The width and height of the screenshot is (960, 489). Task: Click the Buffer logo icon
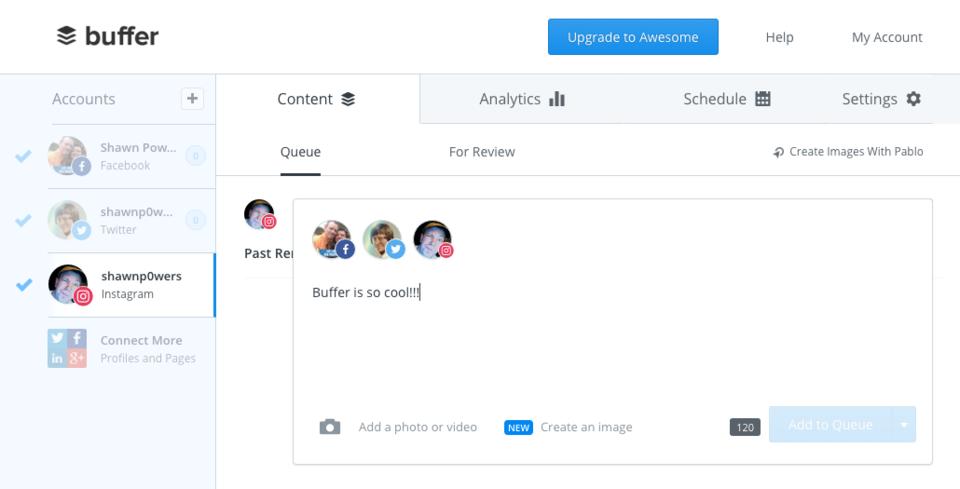point(66,37)
